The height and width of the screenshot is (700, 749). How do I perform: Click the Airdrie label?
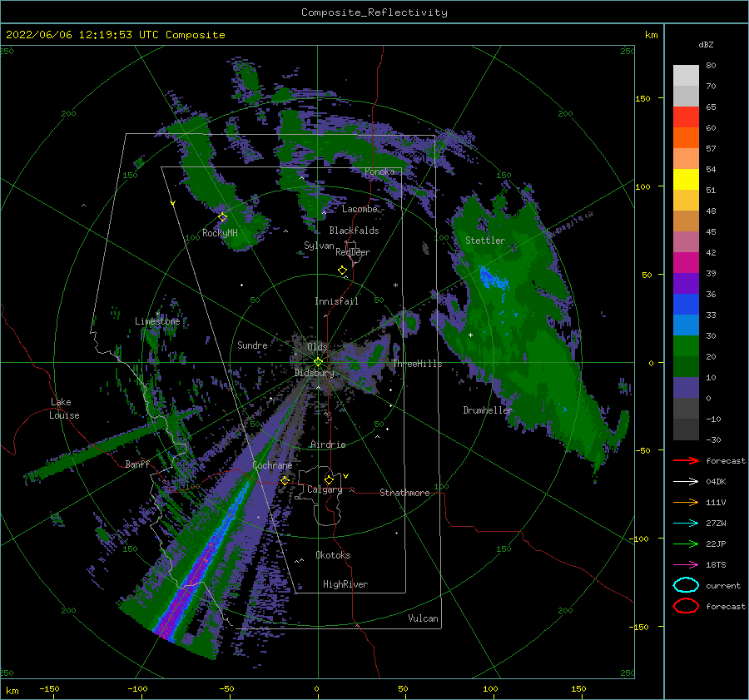point(328,444)
